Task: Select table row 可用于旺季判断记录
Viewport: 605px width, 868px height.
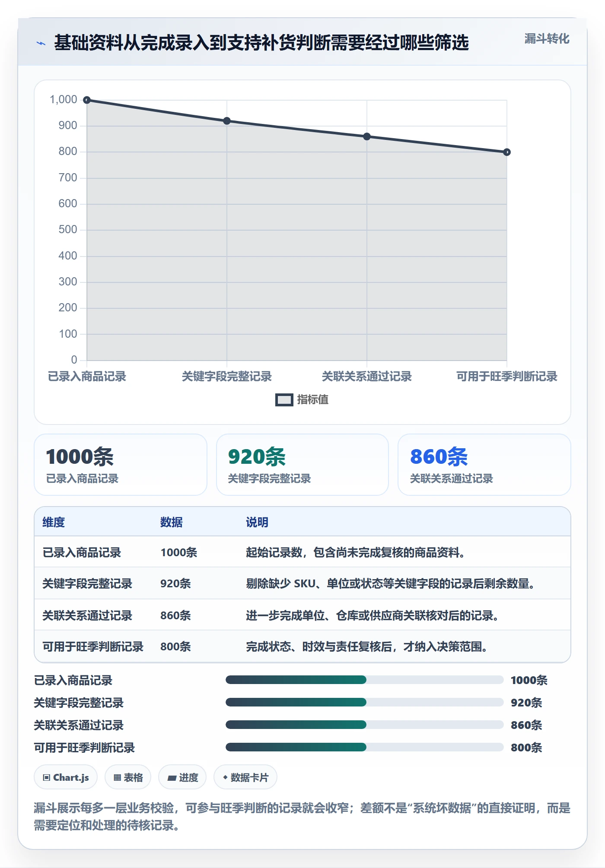Action: pos(302,646)
